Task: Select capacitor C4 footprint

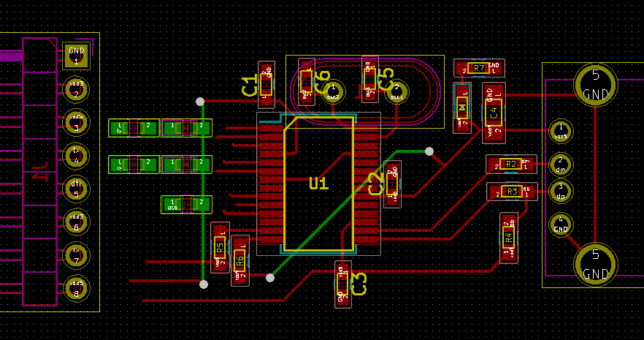Action: [494, 112]
